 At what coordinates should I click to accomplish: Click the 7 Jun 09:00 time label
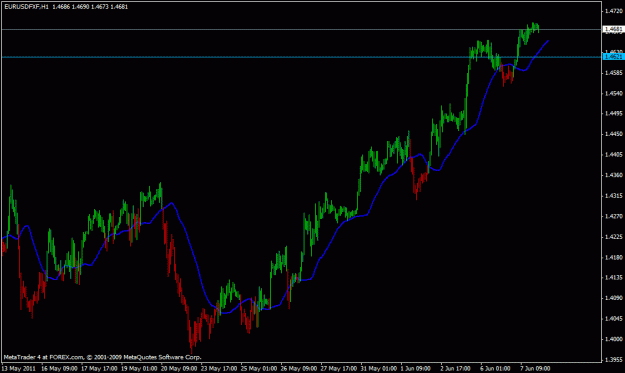click(535, 369)
